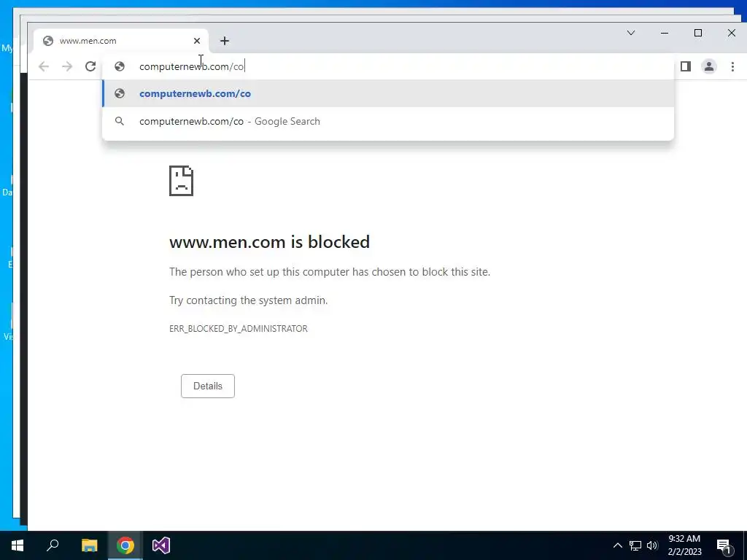The width and height of the screenshot is (747, 560).
Task: Choose the computernewb.com/co Google Search suggestion
Action: pos(388,122)
